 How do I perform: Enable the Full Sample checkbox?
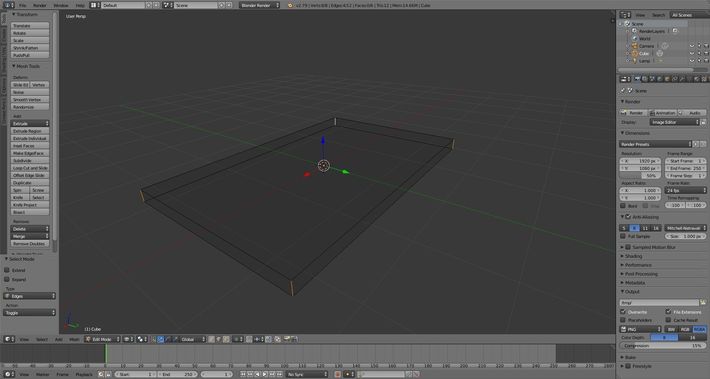[x=623, y=236]
